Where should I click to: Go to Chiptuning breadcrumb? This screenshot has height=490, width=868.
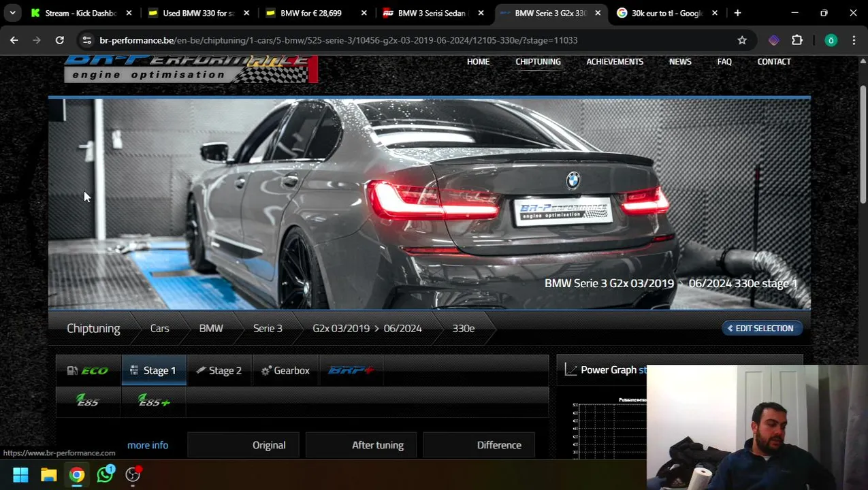[x=93, y=328]
